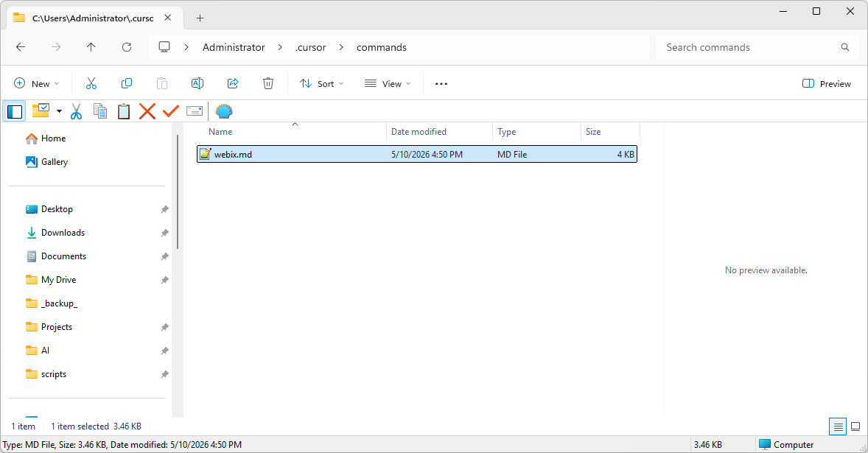Close the current folder tab
Image resolution: width=868 pixels, height=453 pixels.
[x=168, y=18]
